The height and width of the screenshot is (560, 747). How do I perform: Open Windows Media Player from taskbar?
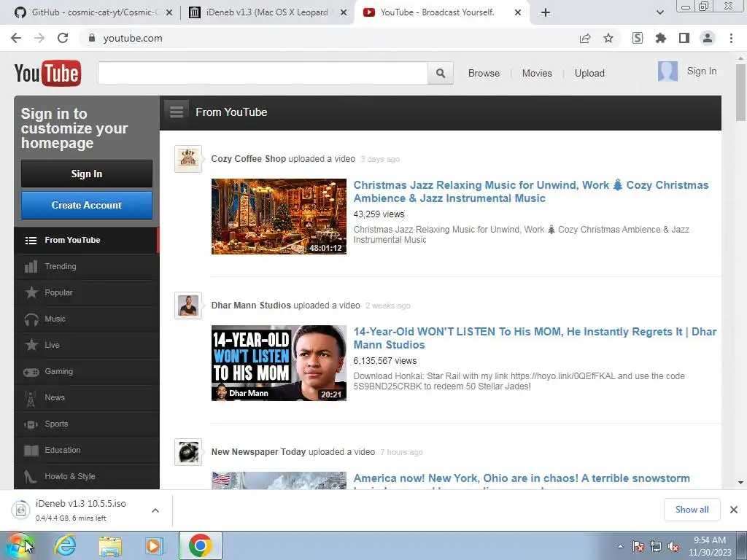point(154,546)
